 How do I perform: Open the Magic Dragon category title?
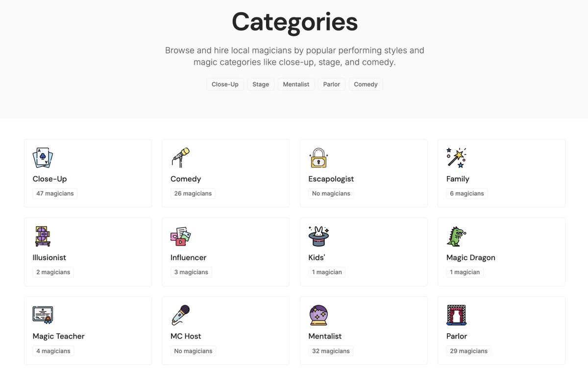pyautogui.click(x=471, y=257)
